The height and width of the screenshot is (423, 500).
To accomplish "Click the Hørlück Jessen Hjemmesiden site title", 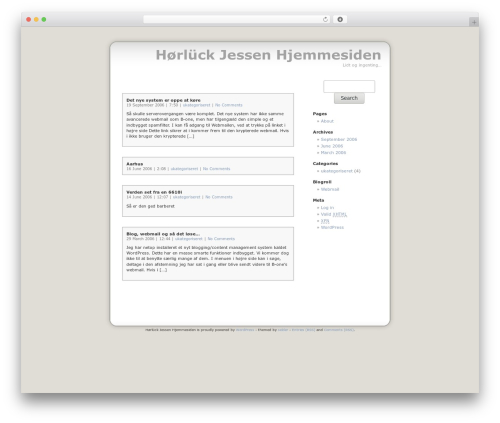I will (x=268, y=55).
